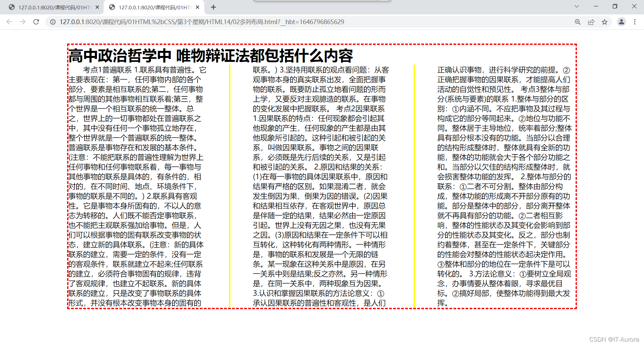This screenshot has width=644, height=345.
Task: Bookmark this page with the star
Action: click(604, 22)
